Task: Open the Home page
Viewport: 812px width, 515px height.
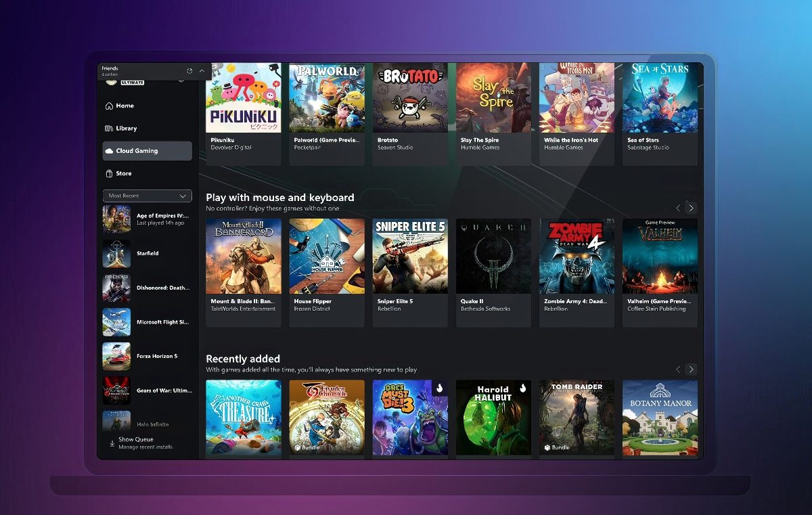Action: 147,106
